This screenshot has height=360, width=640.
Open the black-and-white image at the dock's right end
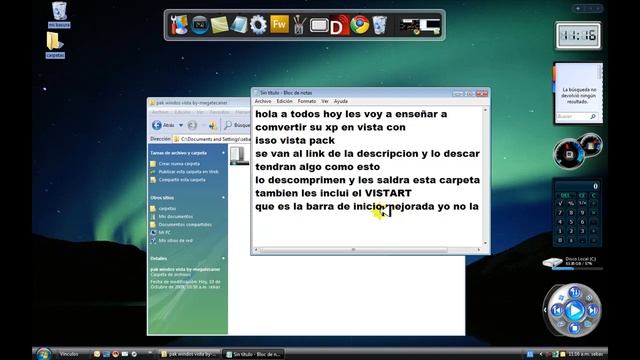pyautogui.click(x=420, y=26)
